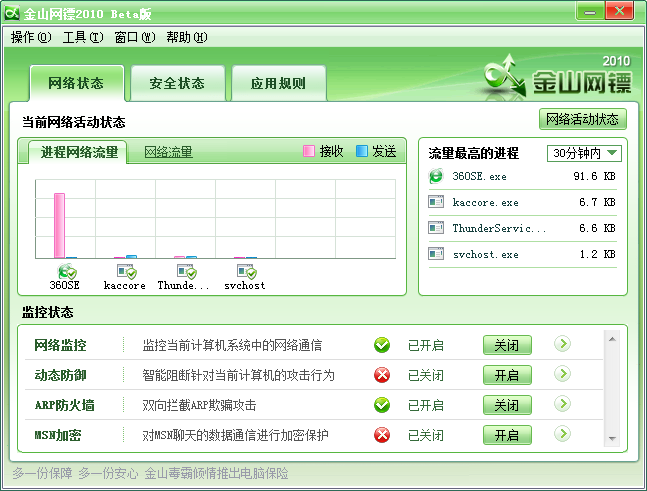Click the 已开启 status text for 网络监控
Screen dimensions: 647x491
425,345
